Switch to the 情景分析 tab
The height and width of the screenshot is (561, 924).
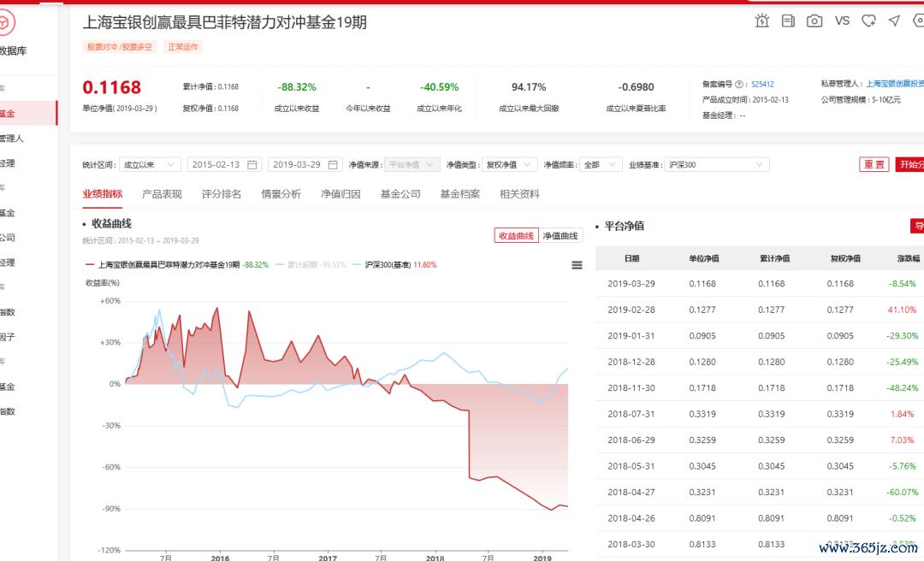[x=281, y=194]
